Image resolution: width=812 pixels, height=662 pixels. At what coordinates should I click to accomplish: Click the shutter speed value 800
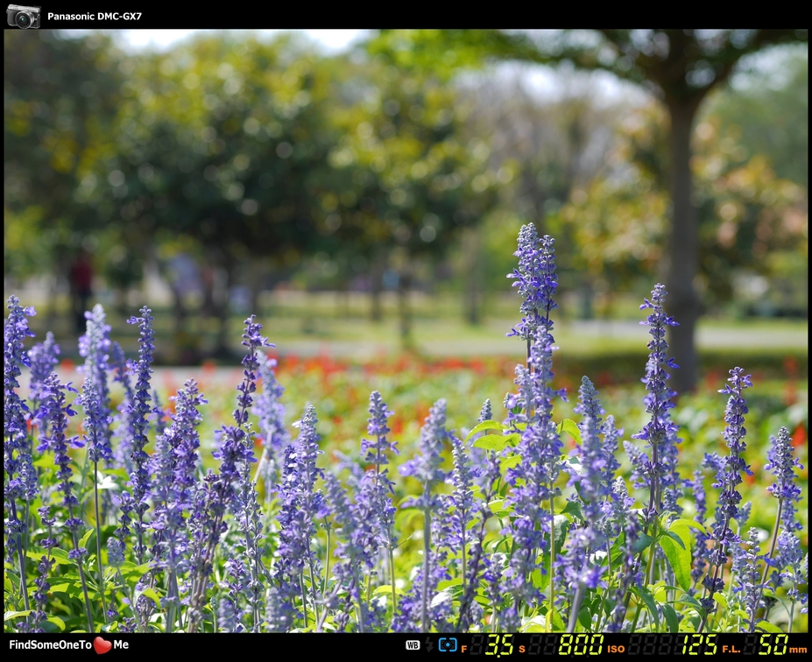point(581,644)
